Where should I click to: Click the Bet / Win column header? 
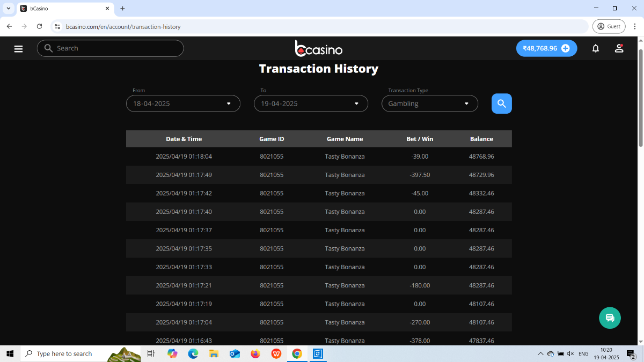(420, 139)
